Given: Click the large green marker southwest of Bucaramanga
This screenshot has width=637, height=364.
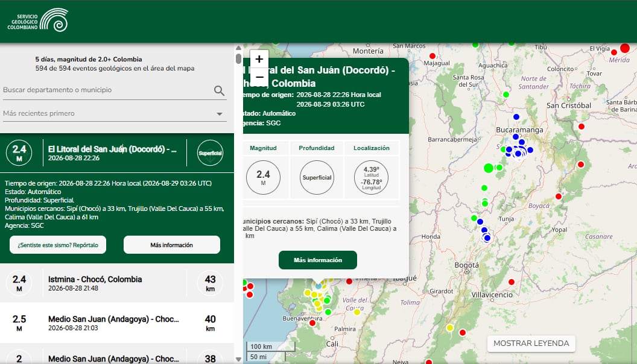Looking at the screenshot, I should pos(489,168).
